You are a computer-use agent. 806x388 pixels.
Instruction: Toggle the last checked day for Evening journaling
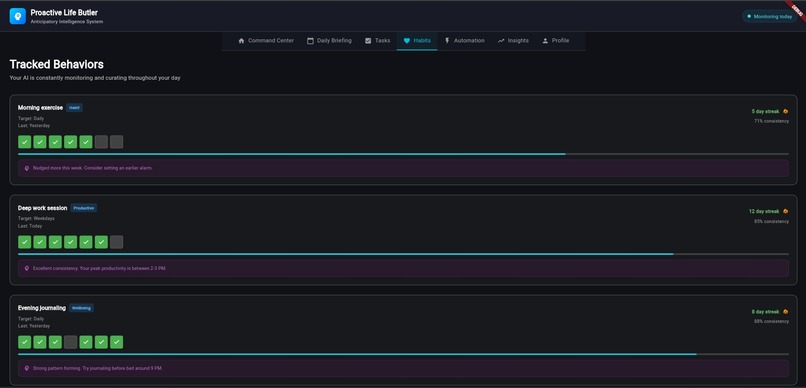coord(117,342)
